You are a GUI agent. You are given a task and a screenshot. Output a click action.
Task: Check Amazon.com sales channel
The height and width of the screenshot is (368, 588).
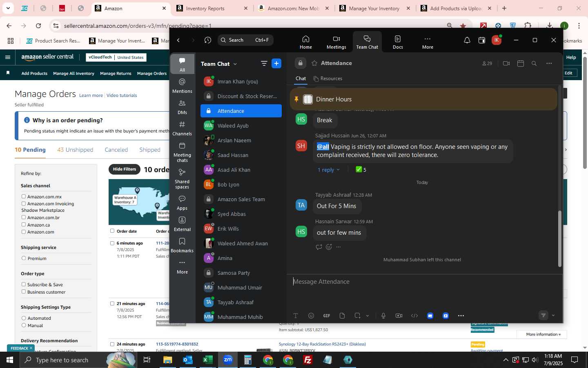(x=24, y=232)
